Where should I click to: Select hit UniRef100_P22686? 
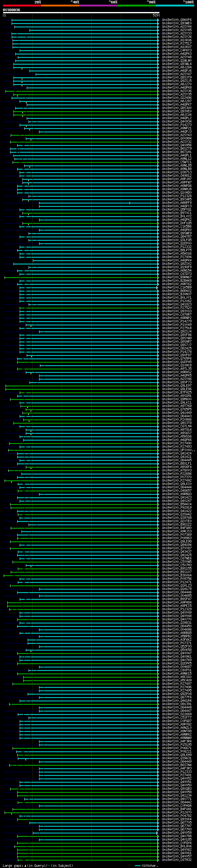[x=177, y=474]
